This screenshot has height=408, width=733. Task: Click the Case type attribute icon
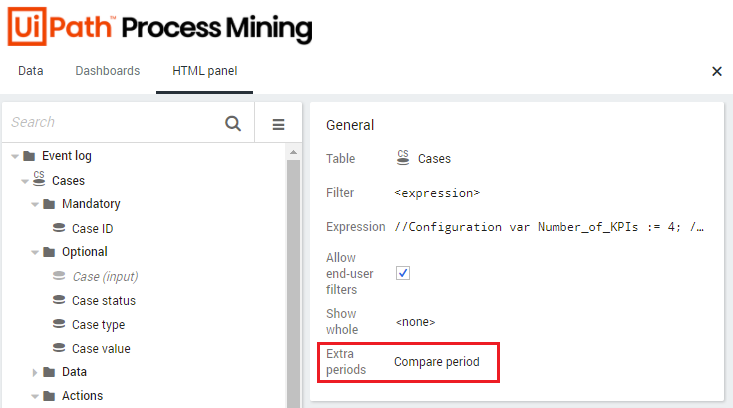(59, 324)
